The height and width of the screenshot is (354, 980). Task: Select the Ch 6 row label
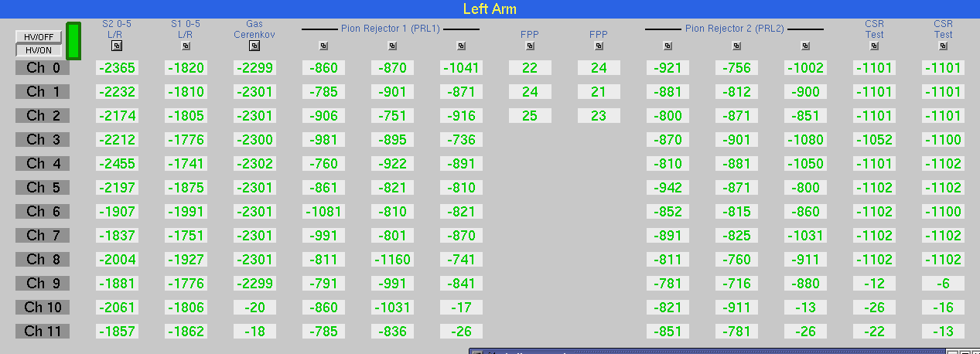pyautogui.click(x=43, y=212)
